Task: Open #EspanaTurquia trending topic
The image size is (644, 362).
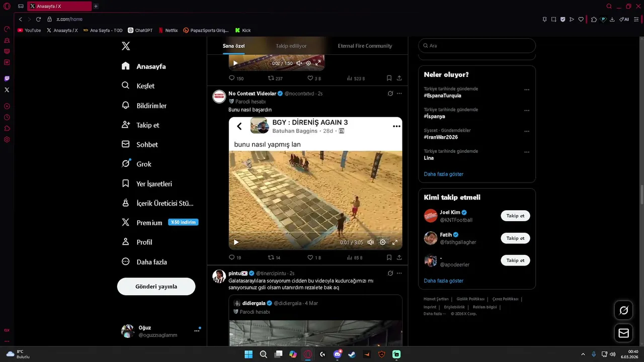Action: coord(443,96)
